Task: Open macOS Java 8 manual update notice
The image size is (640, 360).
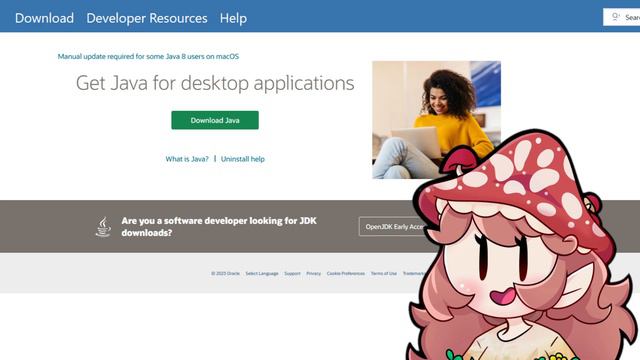Action: [148, 56]
